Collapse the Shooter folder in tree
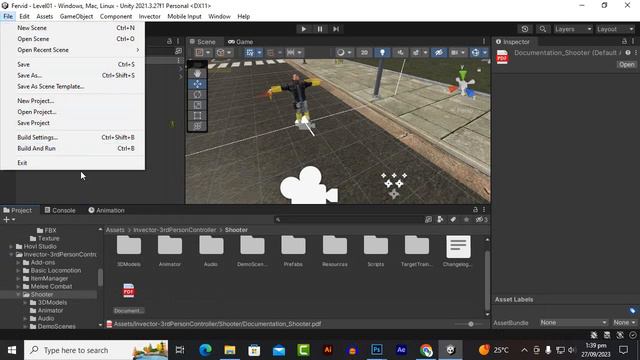Viewport: 640px width, 360px height. pos(18,294)
